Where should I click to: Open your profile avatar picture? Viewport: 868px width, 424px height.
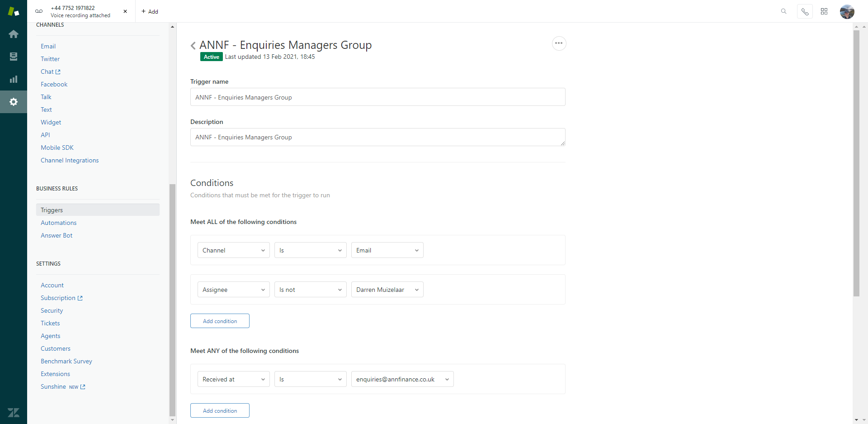click(847, 11)
